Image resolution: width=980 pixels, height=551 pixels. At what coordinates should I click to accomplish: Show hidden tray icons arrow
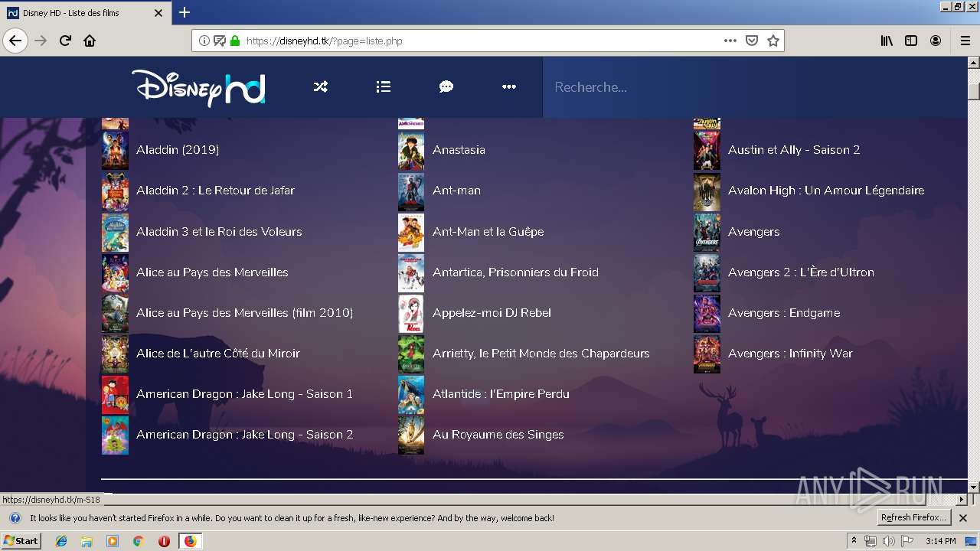[854, 541]
